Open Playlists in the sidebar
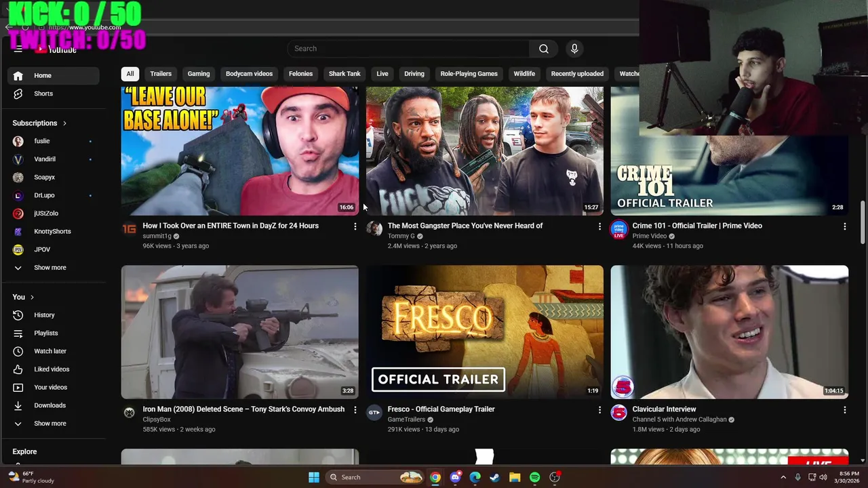The image size is (868, 488). pos(53,333)
